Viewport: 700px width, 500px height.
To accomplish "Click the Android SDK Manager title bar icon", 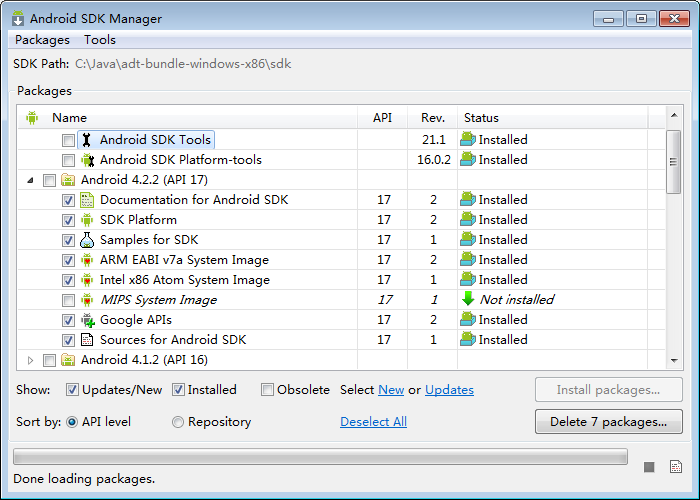I will click(18, 18).
